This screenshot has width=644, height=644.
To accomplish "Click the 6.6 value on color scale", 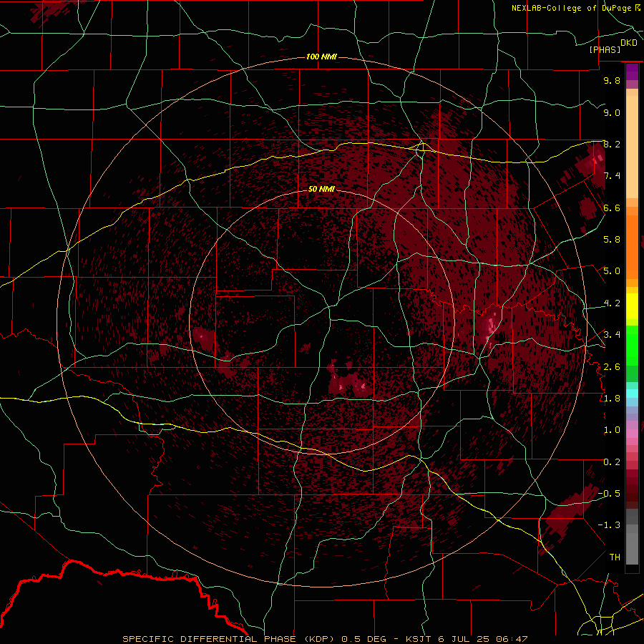I will pos(612,208).
